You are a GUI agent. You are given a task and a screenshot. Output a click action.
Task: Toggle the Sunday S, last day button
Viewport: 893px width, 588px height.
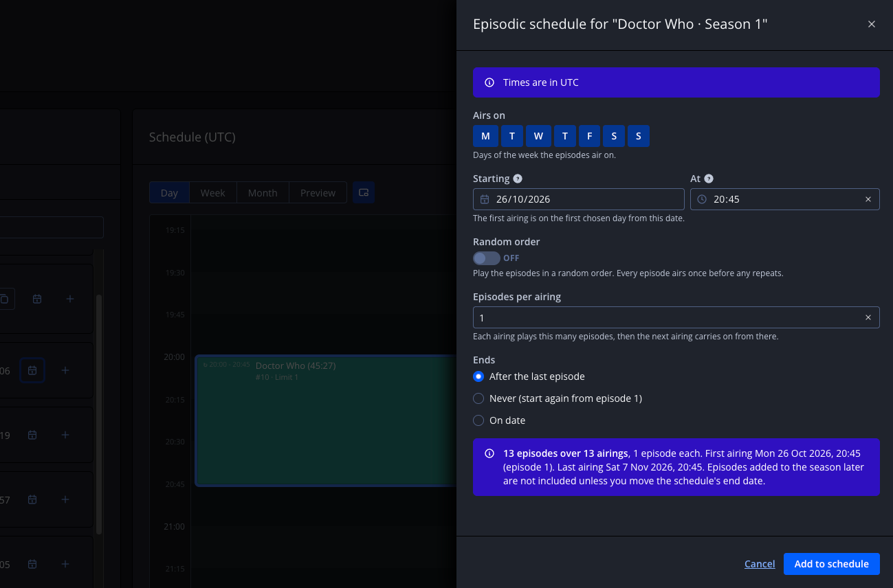coord(639,136)
